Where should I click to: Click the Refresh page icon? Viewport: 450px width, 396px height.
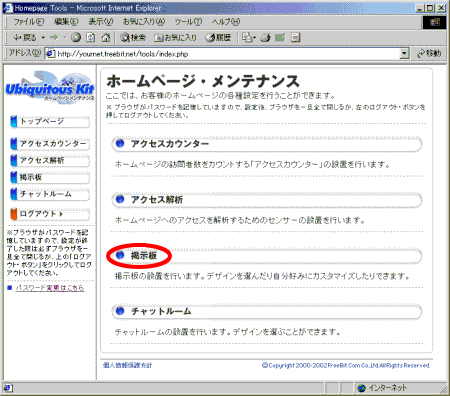tap(91, 38)
